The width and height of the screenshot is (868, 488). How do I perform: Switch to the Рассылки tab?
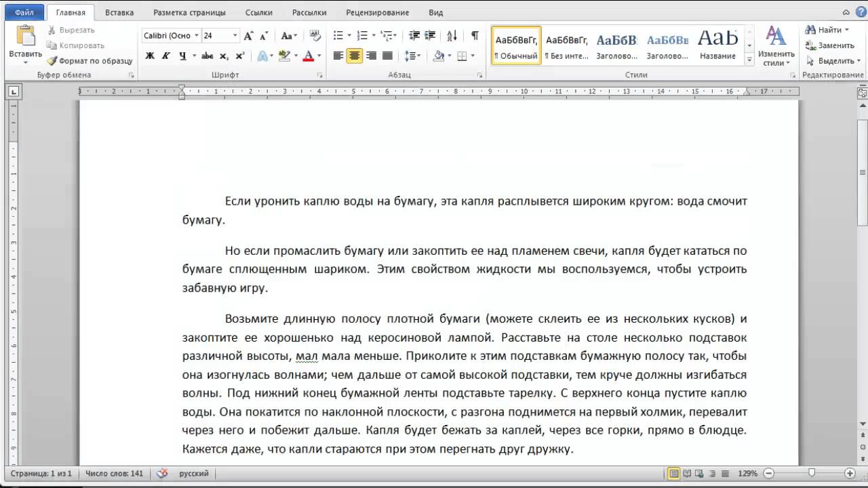309,12
